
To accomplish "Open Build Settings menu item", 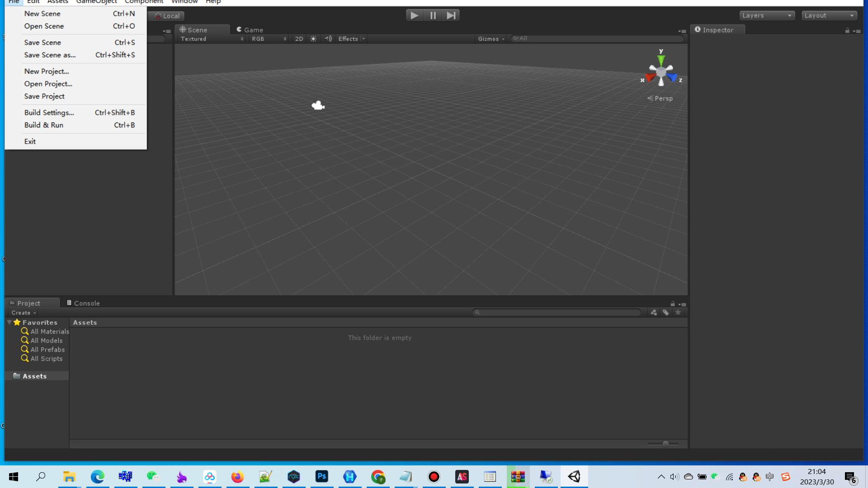I will [49, 113].
